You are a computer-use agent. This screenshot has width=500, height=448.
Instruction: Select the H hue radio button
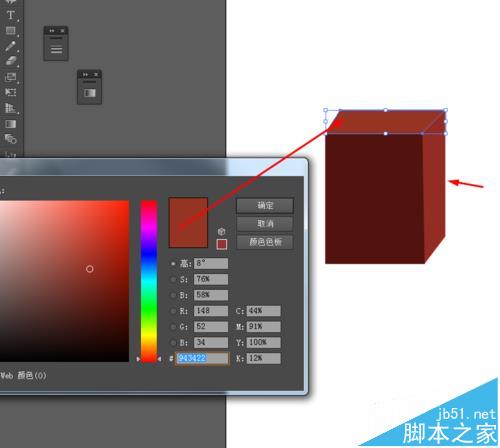pos(173,264)
